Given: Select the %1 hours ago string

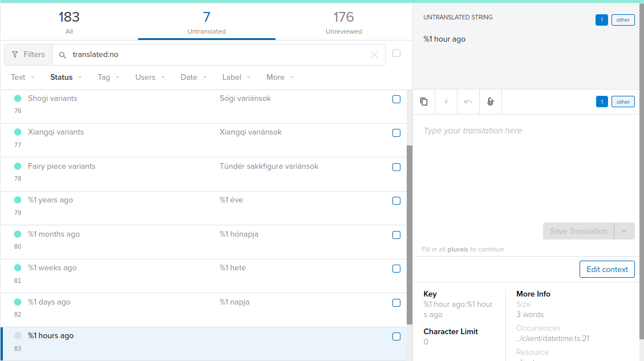Looking at the screenshot, I should pos(51,335).
